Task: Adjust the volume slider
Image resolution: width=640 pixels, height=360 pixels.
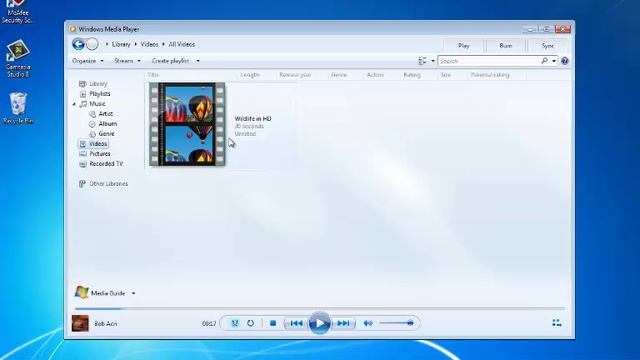Action: pyautogui.click(x=396, y=323)
